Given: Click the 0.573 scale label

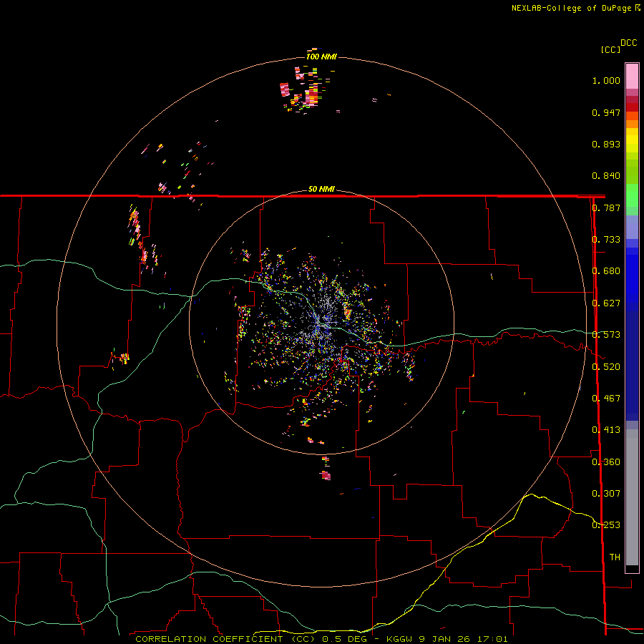Looking at the screenshot, I should click(606, 335).
